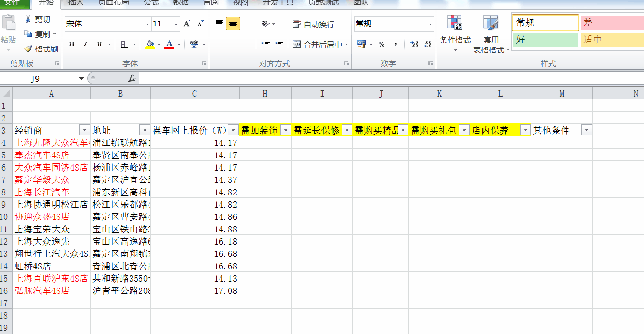
Task: Click Increase Decimal icon
Action: (x=414, y=45)
